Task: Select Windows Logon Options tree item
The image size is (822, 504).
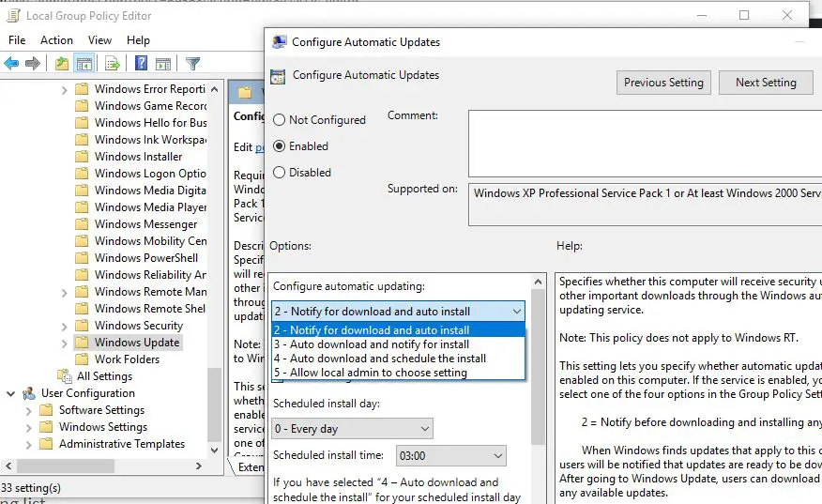Action: pos(150,174)
